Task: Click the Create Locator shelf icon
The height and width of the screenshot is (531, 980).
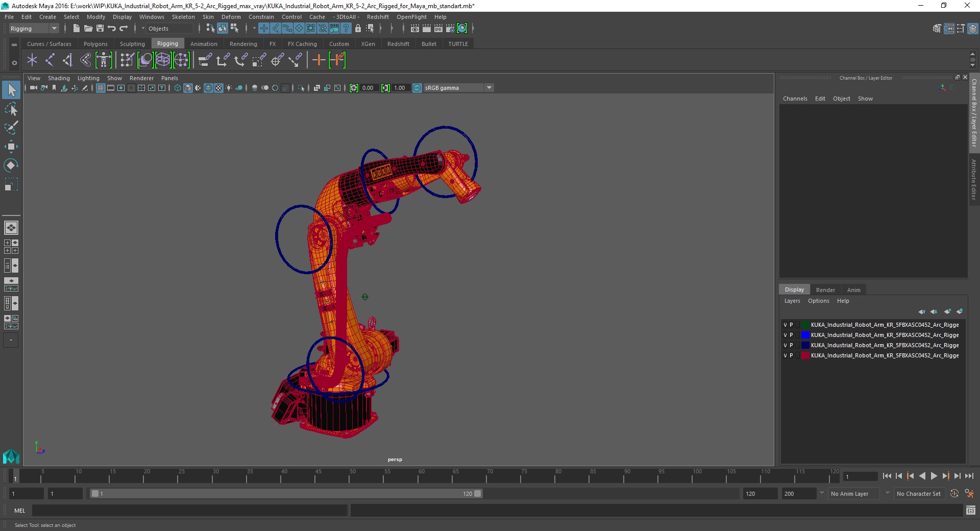Action: pyautogui.click(x=32, y=60)
